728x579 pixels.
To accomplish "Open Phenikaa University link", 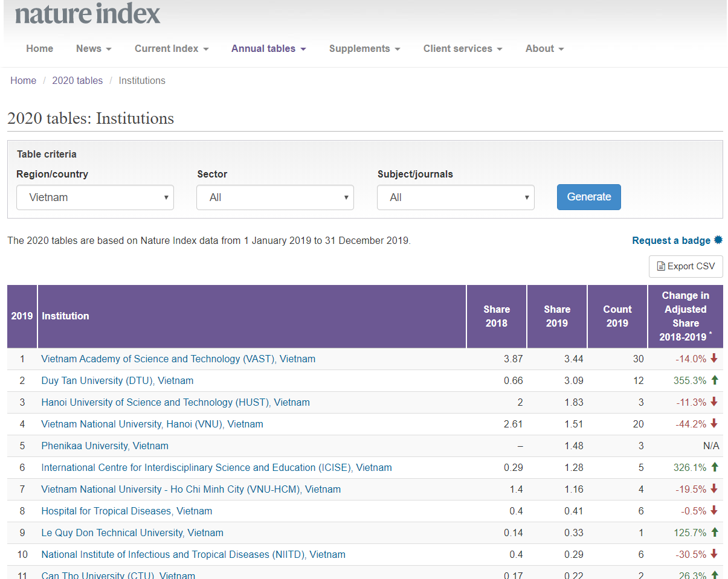I will tap(105, 446).
